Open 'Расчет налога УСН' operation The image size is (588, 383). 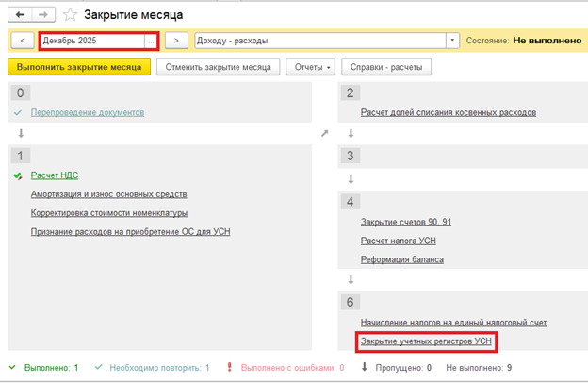click(x=399, y=241)
